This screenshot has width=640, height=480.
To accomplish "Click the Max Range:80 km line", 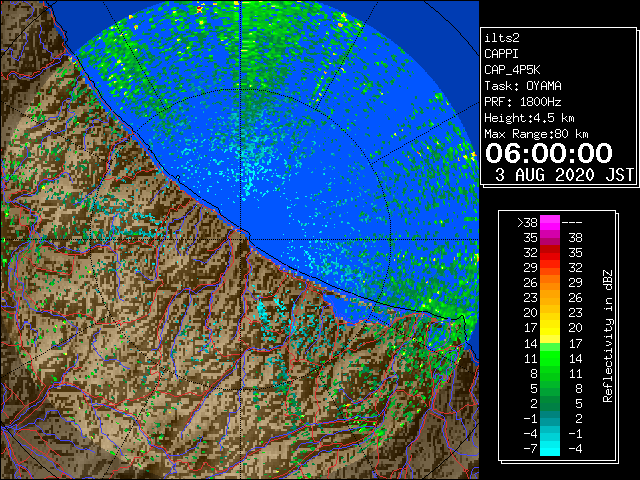I will [x=536, y=134].
